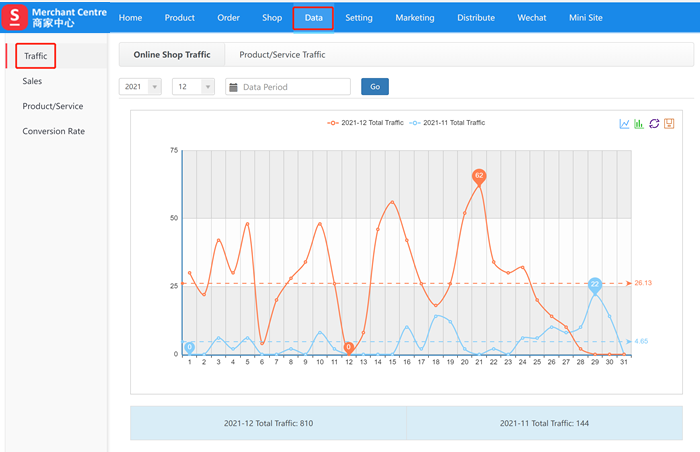Select the Online Shop Traffic tab
The height and width of the screenshot is (452, 700).
(x=172, y=55)
